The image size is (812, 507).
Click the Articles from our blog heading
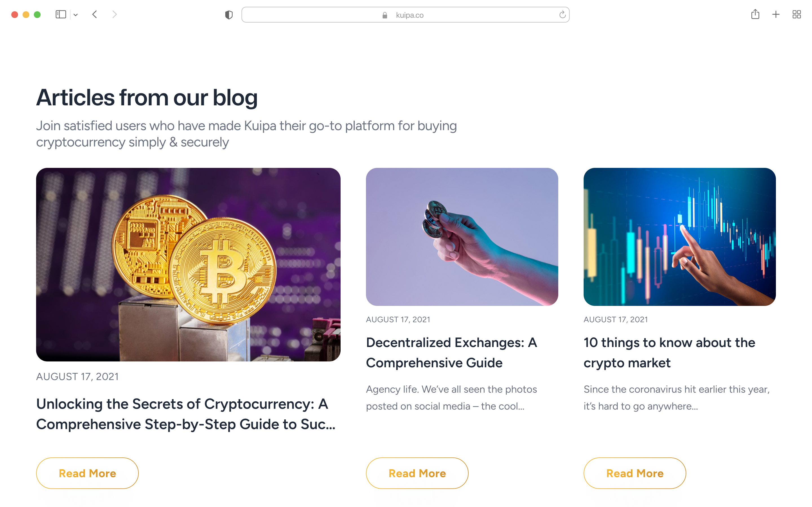pyautogui.click(x=147, y=97)
